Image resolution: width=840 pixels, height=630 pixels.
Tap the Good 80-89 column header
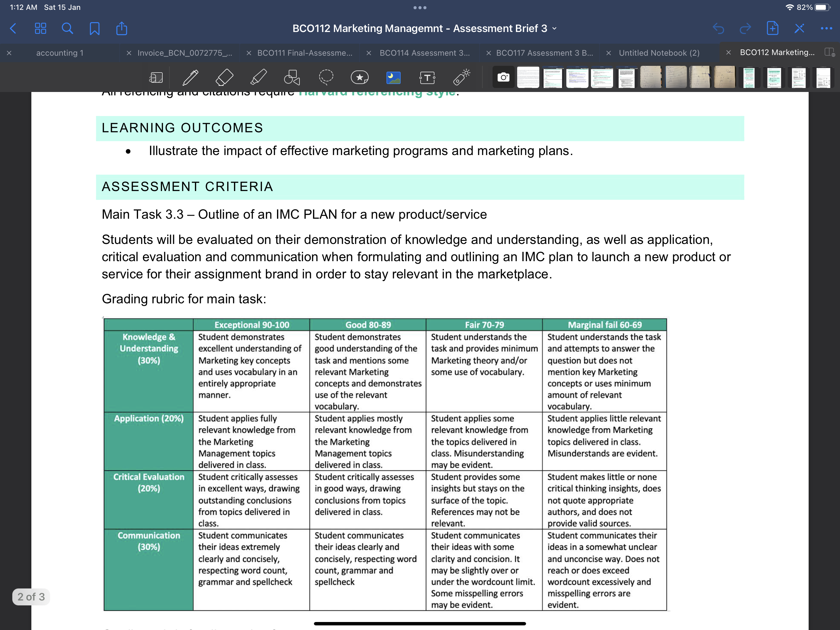[368, 325]
